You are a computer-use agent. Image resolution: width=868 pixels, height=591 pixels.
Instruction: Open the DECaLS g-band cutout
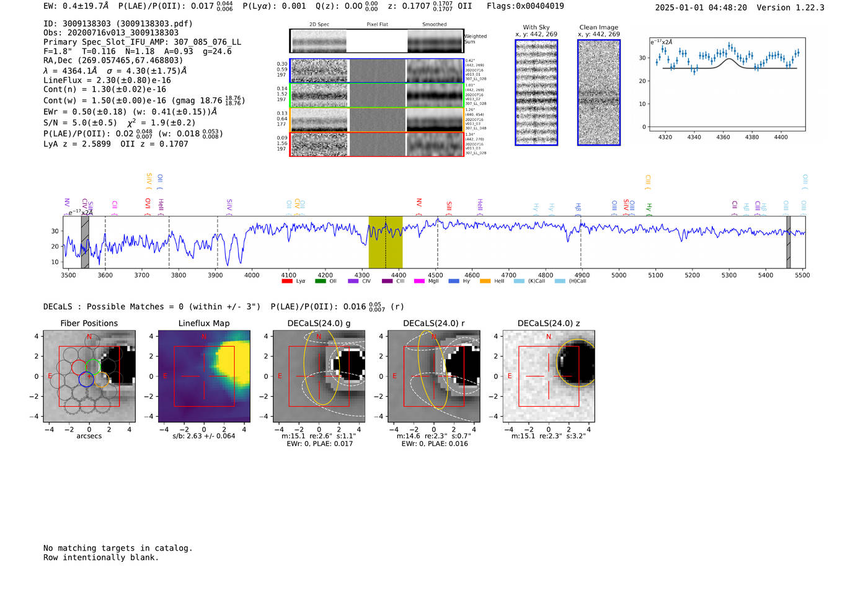319,376
